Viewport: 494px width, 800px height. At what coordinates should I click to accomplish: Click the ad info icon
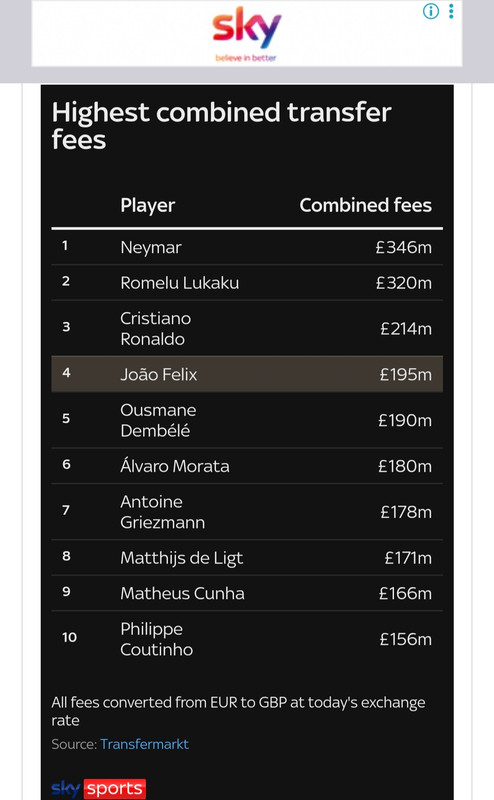431,11
